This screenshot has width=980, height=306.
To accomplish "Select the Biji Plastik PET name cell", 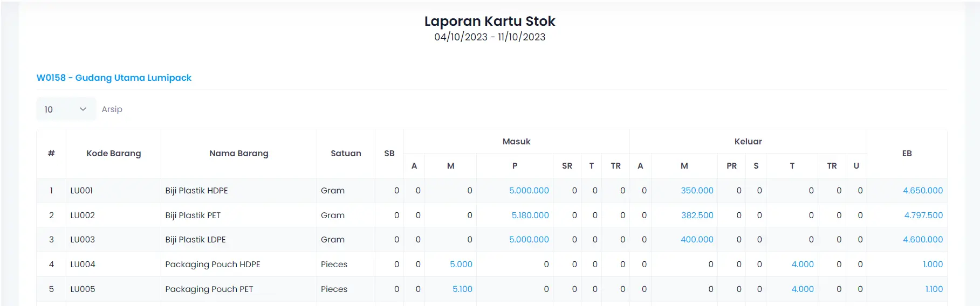I will pyautogui.click(x=239, y=215).
